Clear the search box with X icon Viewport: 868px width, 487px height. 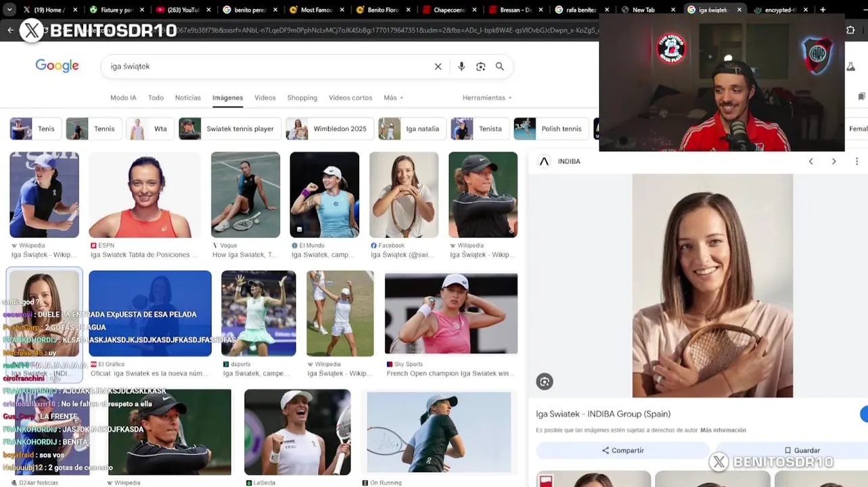(x=438, y=66)
